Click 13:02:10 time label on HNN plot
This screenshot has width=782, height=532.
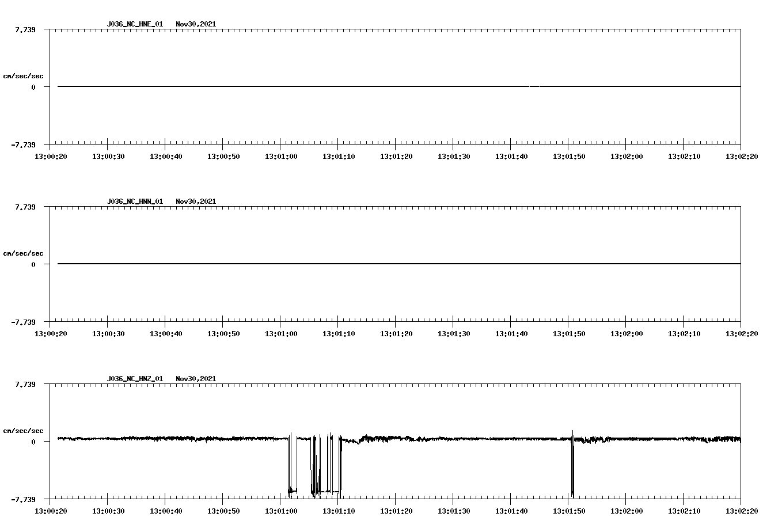pos(684,333)
